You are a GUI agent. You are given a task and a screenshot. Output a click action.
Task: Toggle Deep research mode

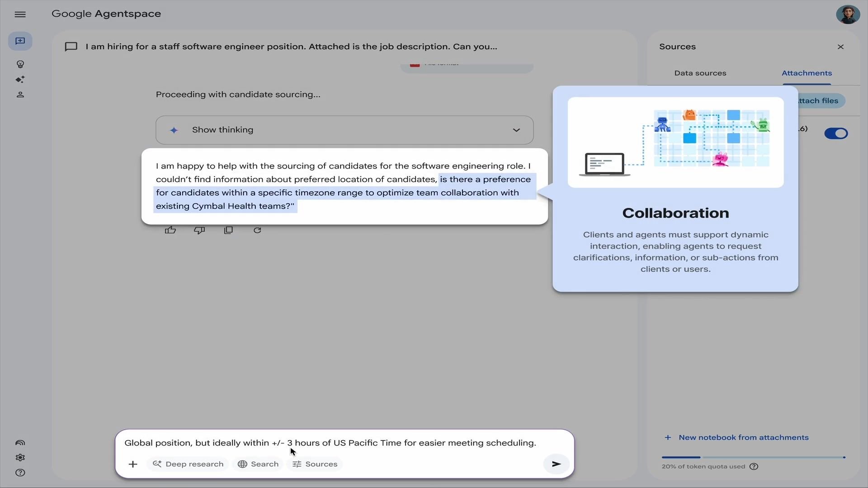click(188, 464)
